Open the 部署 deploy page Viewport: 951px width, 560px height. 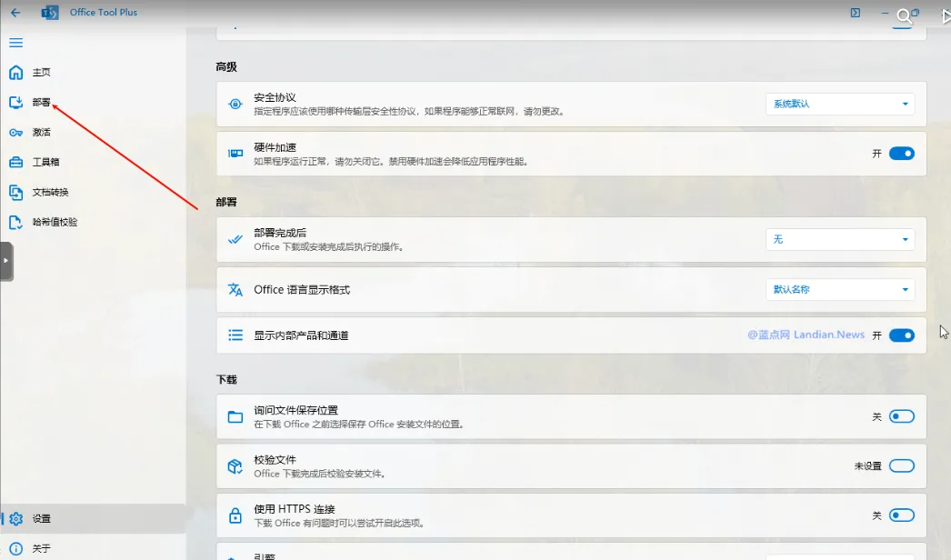point(41,103)
